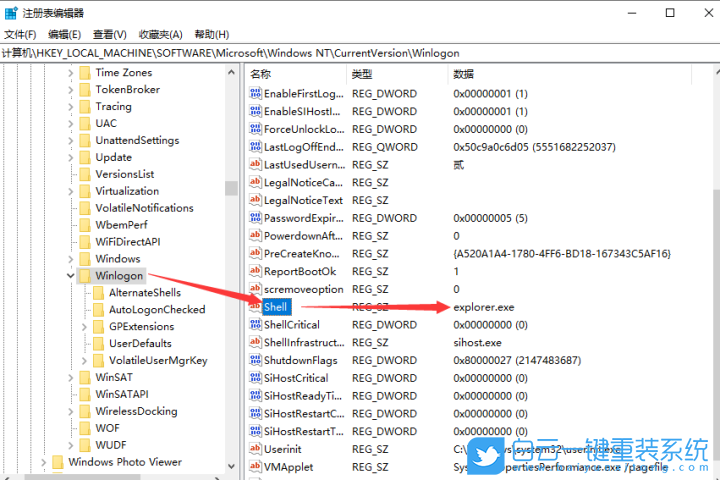Viewport: 720px width, 480px height.
Task: Click the LegalNoticeText string value icon
Action: point(255,200)
